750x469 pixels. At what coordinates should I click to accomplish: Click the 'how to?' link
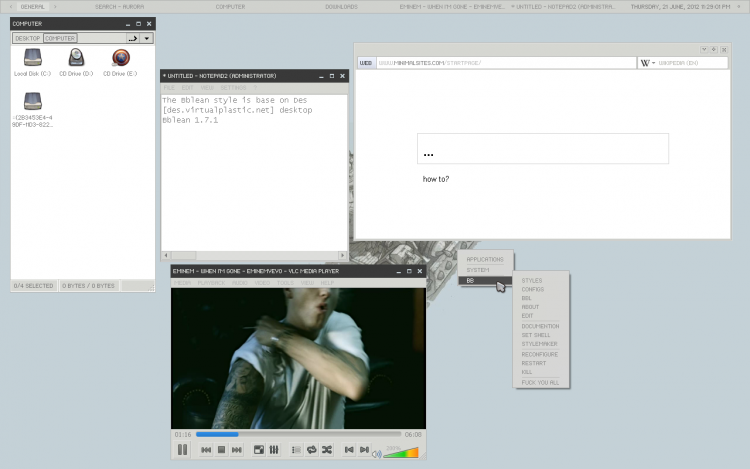tap(436, 179)
